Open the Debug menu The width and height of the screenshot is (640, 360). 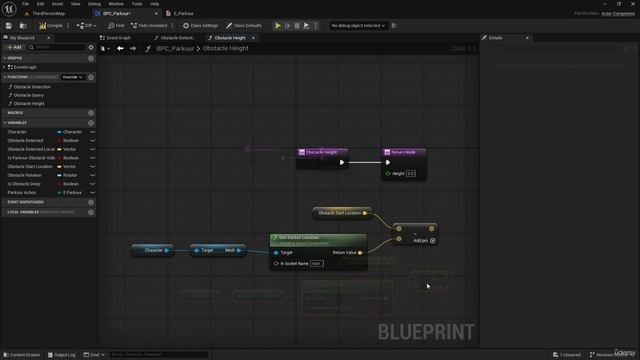coord(94,4)
